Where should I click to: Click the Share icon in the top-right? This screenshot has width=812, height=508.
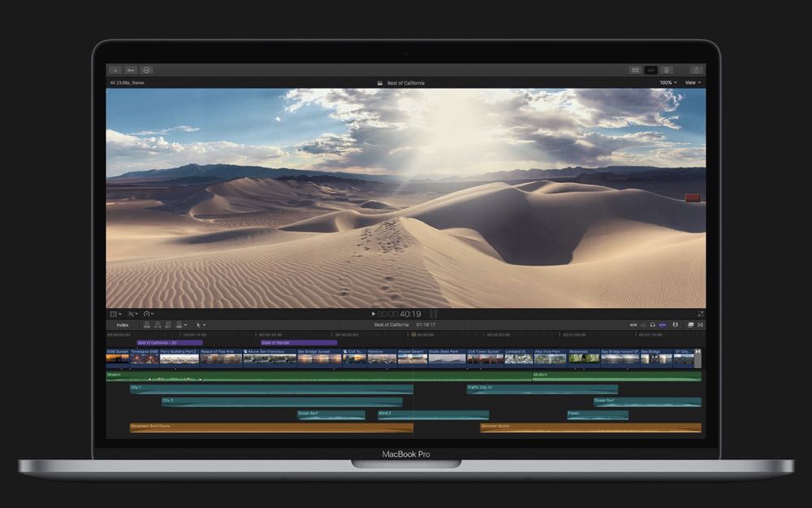[x=697, y=70]
